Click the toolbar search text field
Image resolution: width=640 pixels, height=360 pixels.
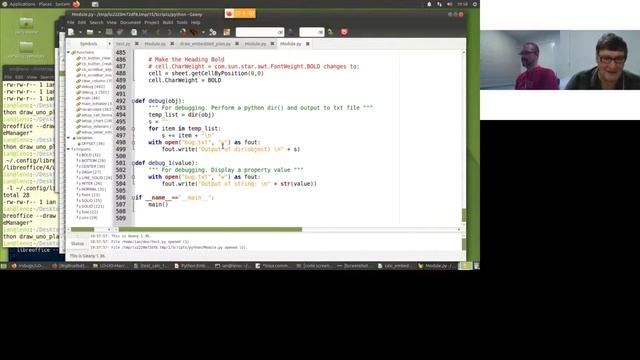click(x=260, y=32)
